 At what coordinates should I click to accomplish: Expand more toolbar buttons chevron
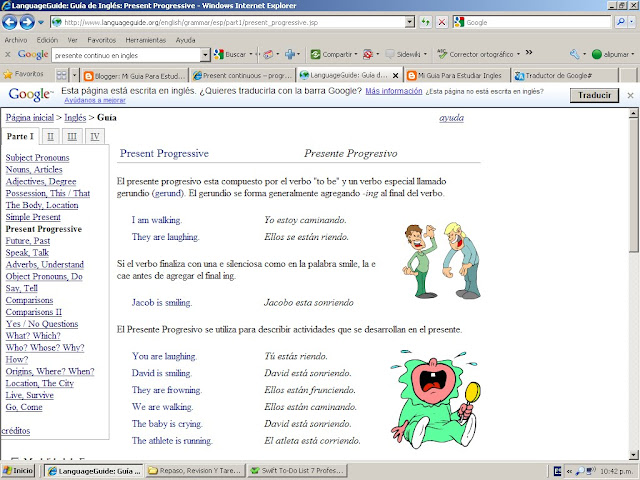[x=529, y=52]
